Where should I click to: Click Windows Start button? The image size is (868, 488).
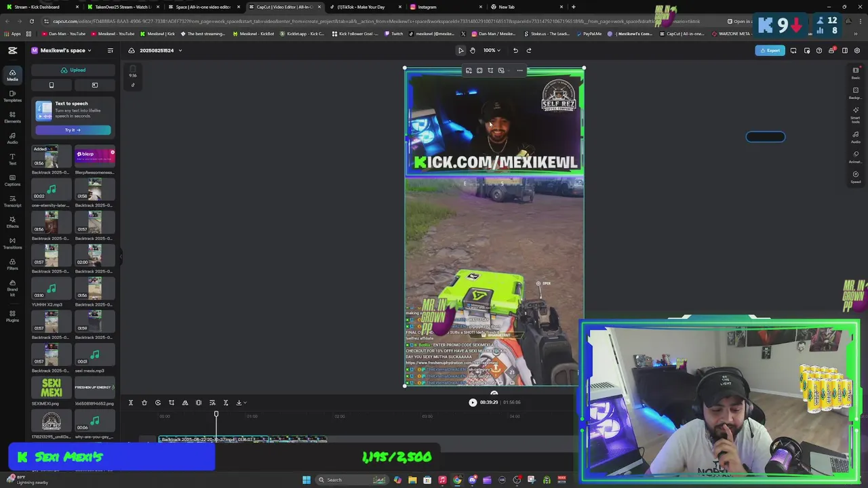click(x=307, y=480)
